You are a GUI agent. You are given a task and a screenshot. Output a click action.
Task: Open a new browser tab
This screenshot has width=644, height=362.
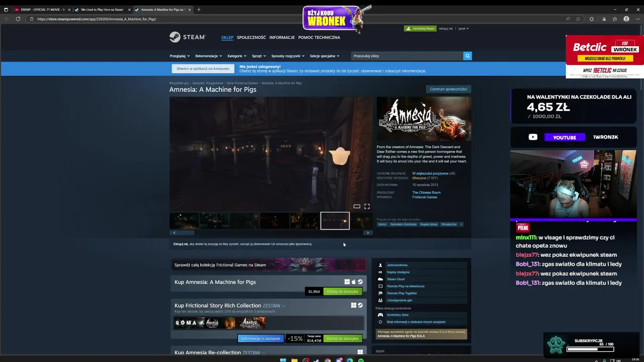pos(199,10)
